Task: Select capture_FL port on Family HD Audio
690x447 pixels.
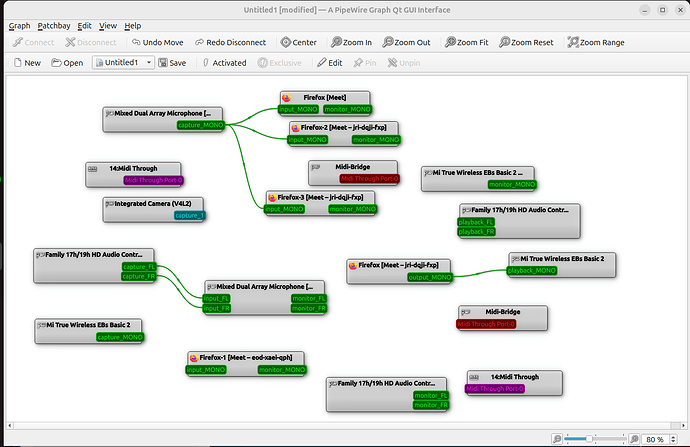Action: click(139, 267)
